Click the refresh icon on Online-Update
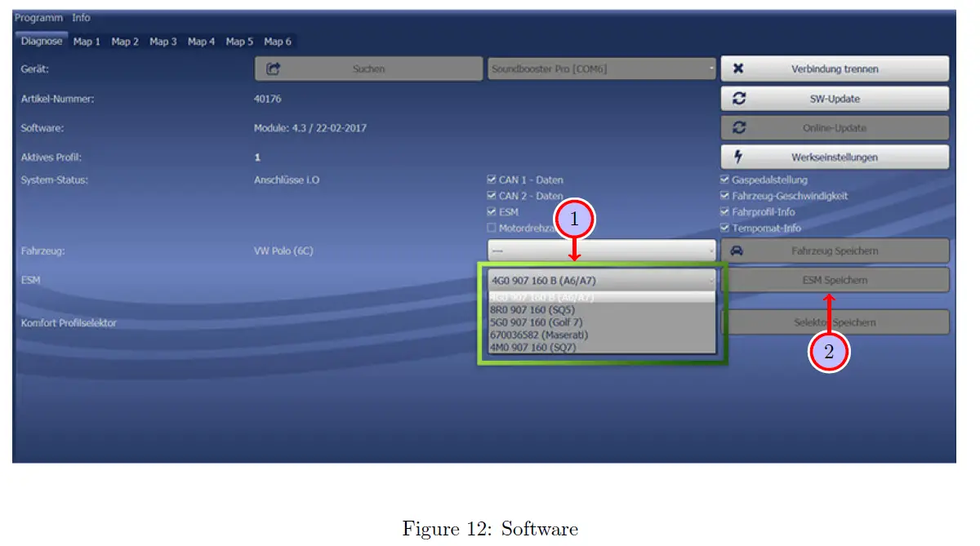This screenshot has height=546, width=980. (x=739, y=127)
